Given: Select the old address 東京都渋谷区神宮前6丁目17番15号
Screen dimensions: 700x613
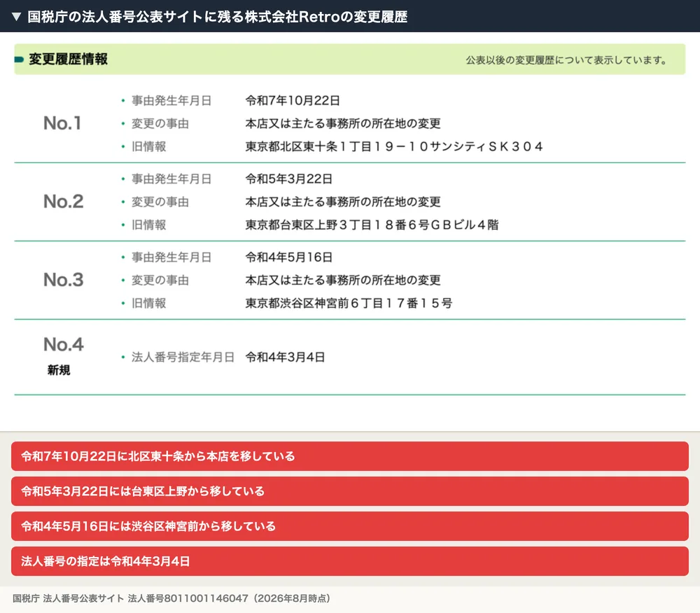Looking at the screenshot, I should click(x=349, y=304).
